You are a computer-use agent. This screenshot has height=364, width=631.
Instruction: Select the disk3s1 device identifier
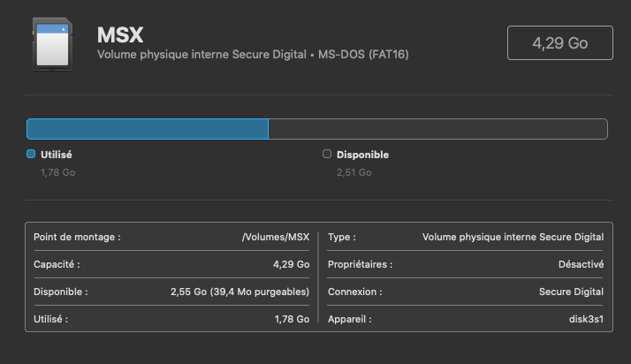pos(586,319)
